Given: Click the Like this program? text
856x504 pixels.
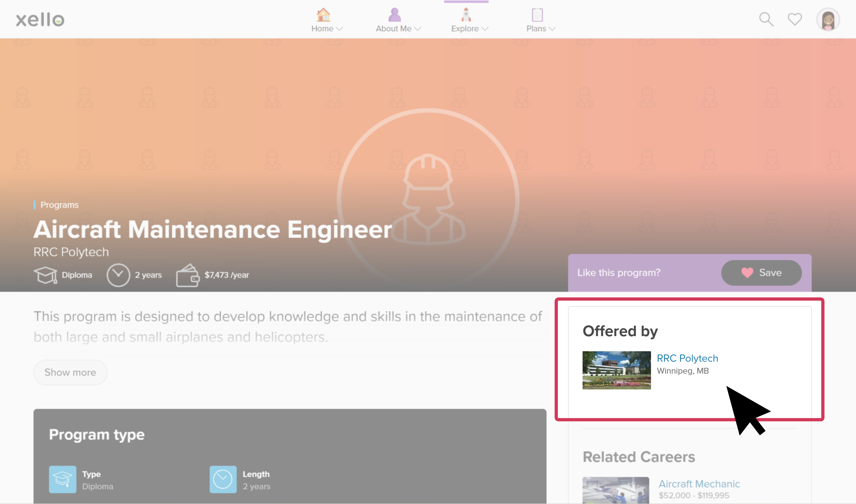Looking at the screenshot, I should [x=619, y=273].
